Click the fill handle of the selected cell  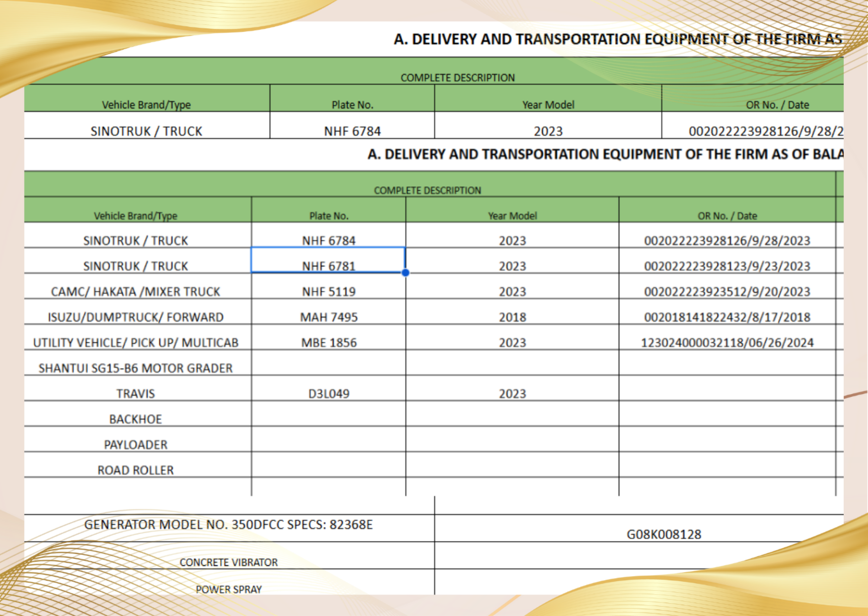tap(406, 273)
